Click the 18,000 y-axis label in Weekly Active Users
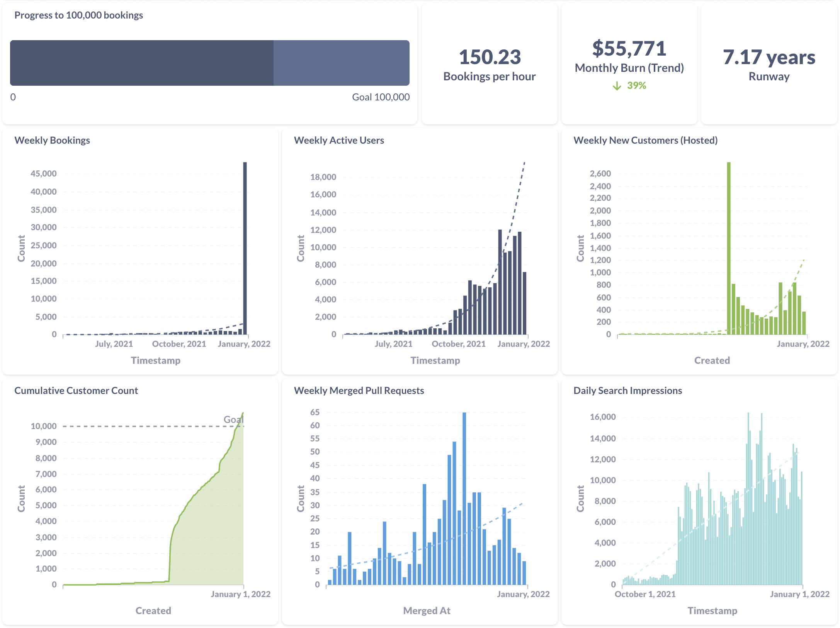This screenshot has width=840, height=628. pyautogui.click(x=323, y=177)
